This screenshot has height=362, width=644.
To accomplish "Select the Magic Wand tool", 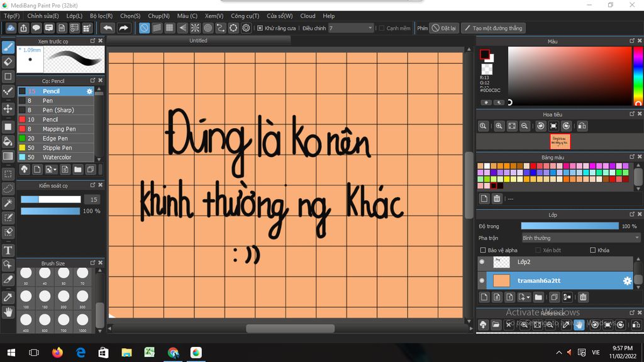I will point(8,203).
